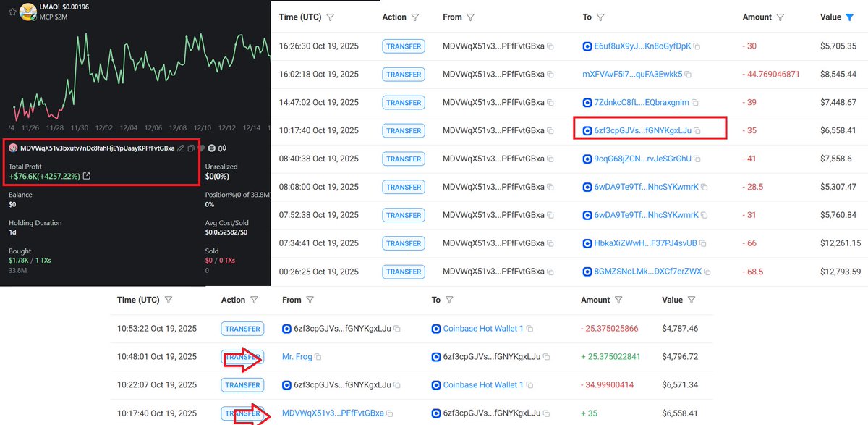The image size is (868, 425).
Task: Click the round striped icon beside the wallet address
Action: tap(212, 148)
